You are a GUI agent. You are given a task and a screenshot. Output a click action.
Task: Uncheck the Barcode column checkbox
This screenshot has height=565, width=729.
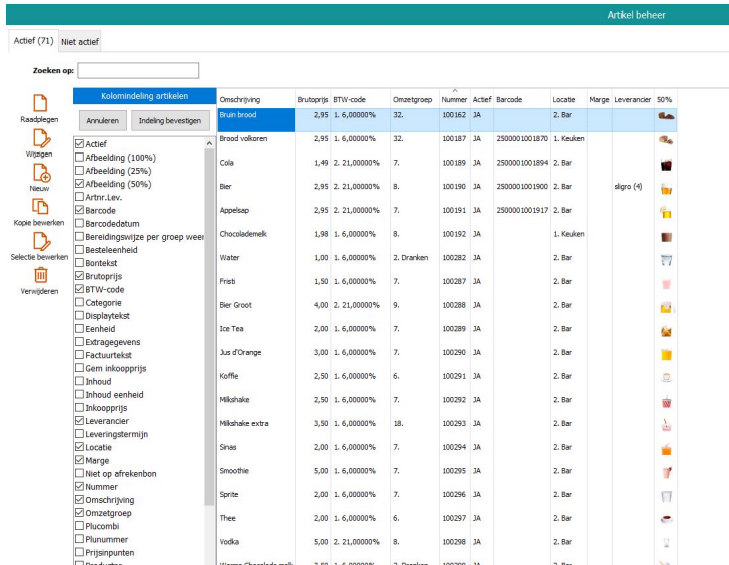point(80,211)
